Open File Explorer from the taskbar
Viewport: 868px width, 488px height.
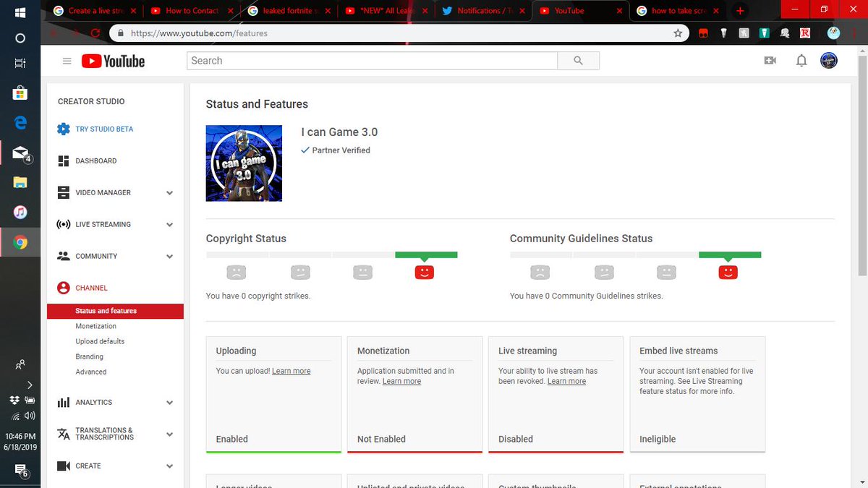click(20, 182)
